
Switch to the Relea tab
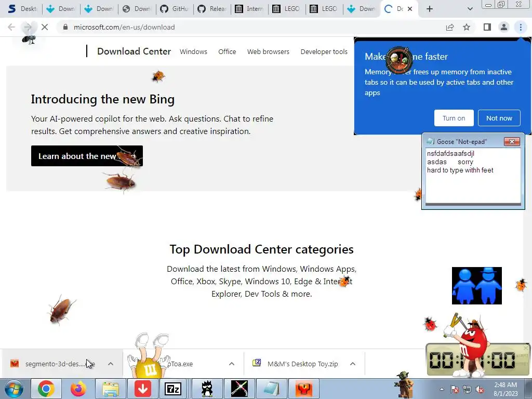[212, 9]
